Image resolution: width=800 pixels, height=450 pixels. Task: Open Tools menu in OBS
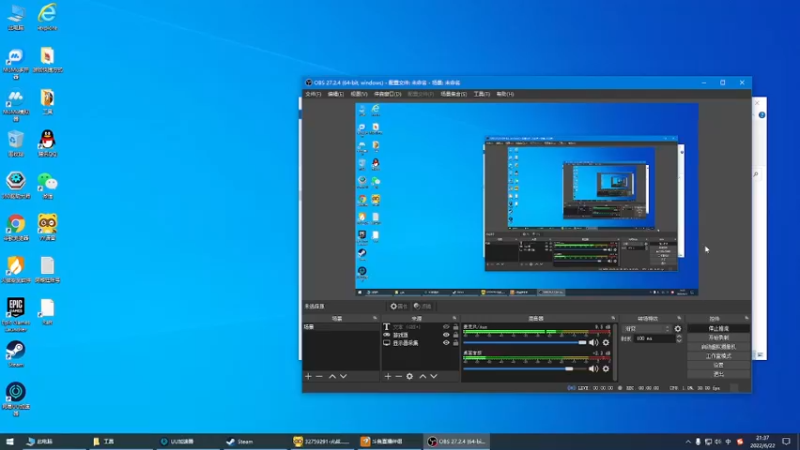[482, 94]
